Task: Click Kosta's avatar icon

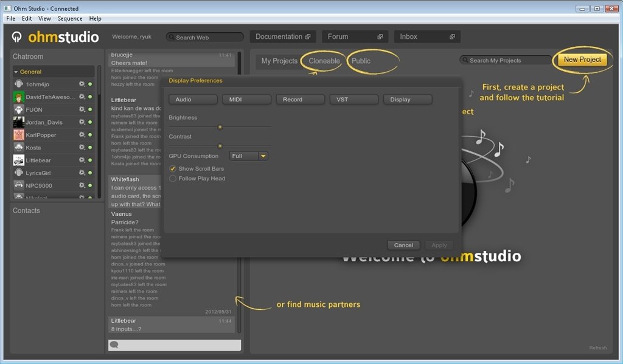Action: (19, 147)
